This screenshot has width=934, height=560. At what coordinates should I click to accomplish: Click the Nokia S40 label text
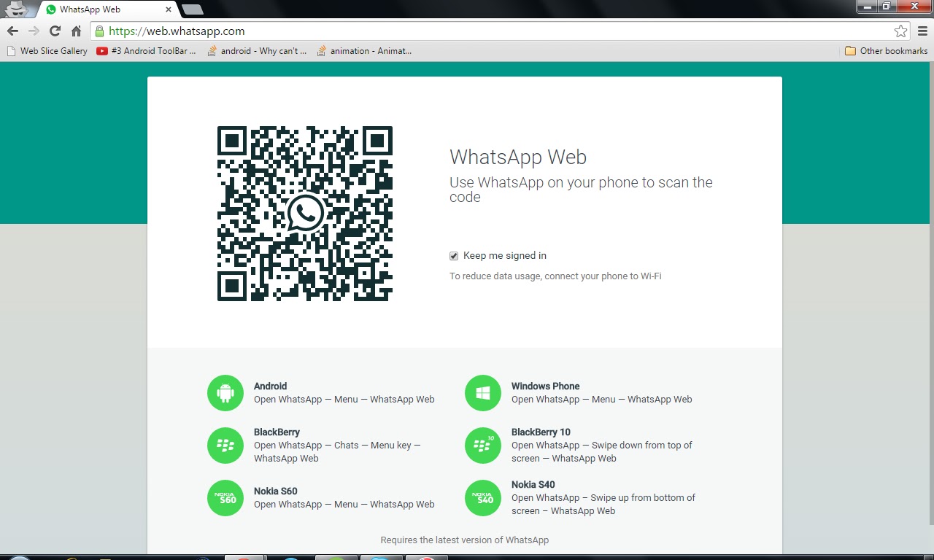pyautogui.click(x=533, y=485)
